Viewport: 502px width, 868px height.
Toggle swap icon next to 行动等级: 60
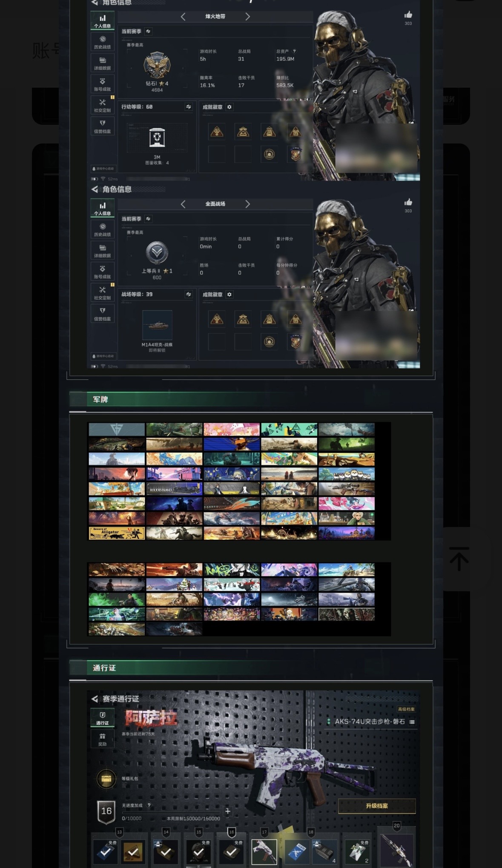click(x=189, y=107)
